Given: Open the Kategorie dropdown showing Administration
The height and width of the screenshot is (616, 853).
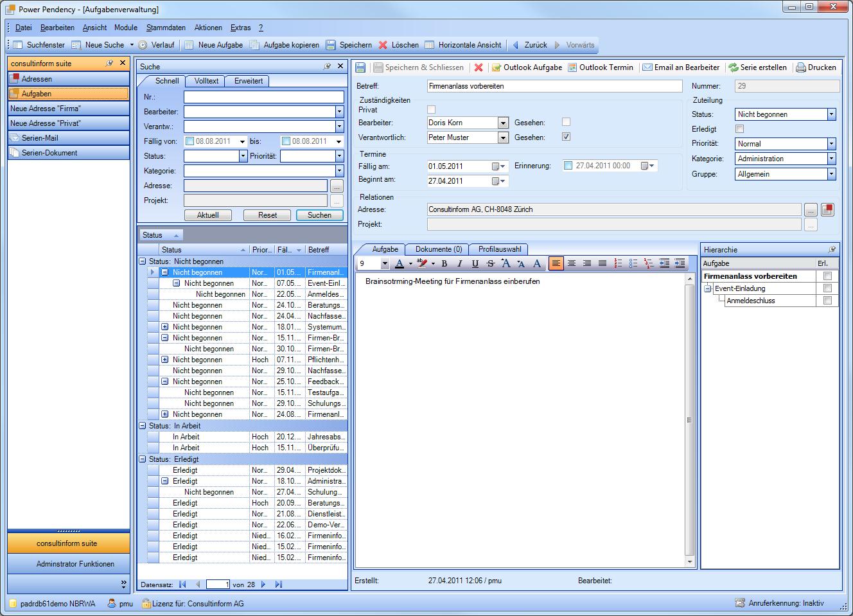Looking at the screenshot, I should [831, 159].
